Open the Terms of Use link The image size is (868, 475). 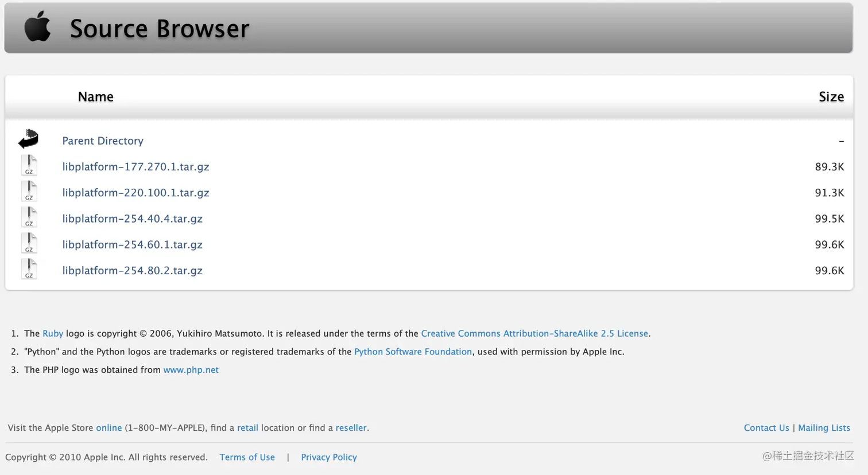(x=247, y=457)
